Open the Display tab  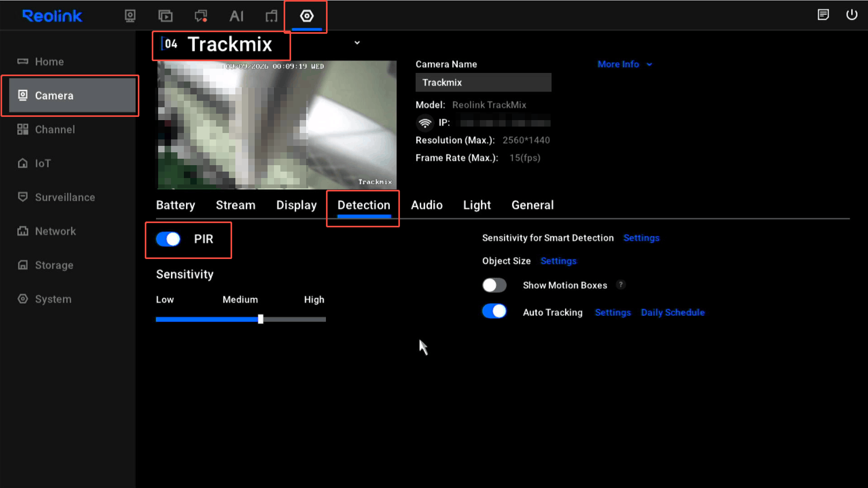(x=296, y=205)
